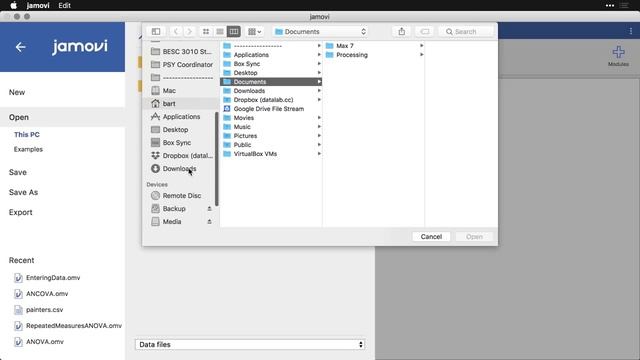The image size is (640, 360).
Task: Switch to column view in file dialog
Action: (233, 31)
